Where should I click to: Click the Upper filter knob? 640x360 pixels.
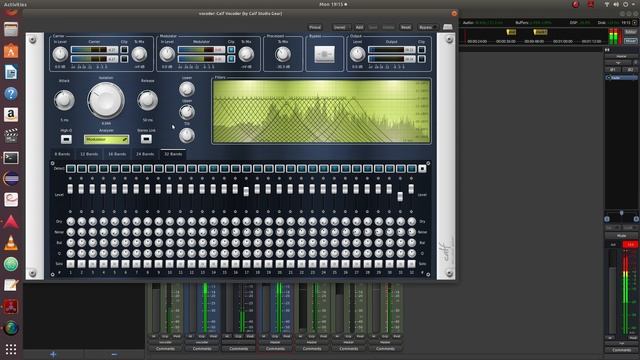coord(187,112)
